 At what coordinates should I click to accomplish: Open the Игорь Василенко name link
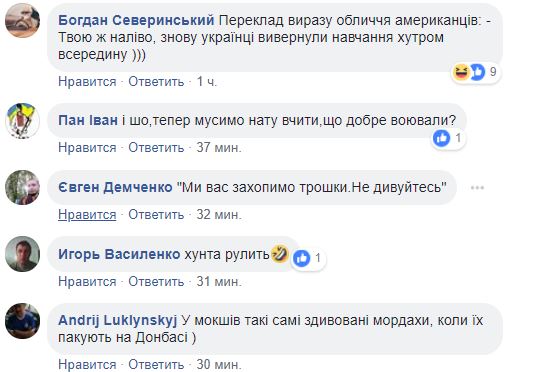click(x=119, y=254)
